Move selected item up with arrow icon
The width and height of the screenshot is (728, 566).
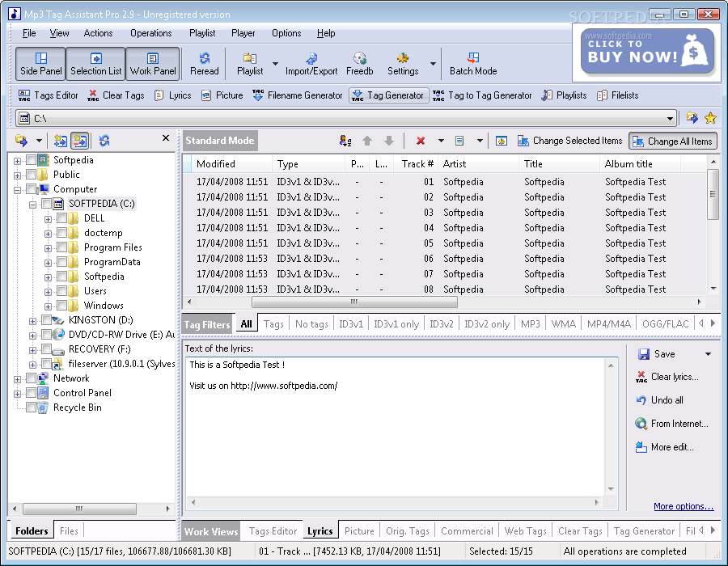[x=367, y=141]
